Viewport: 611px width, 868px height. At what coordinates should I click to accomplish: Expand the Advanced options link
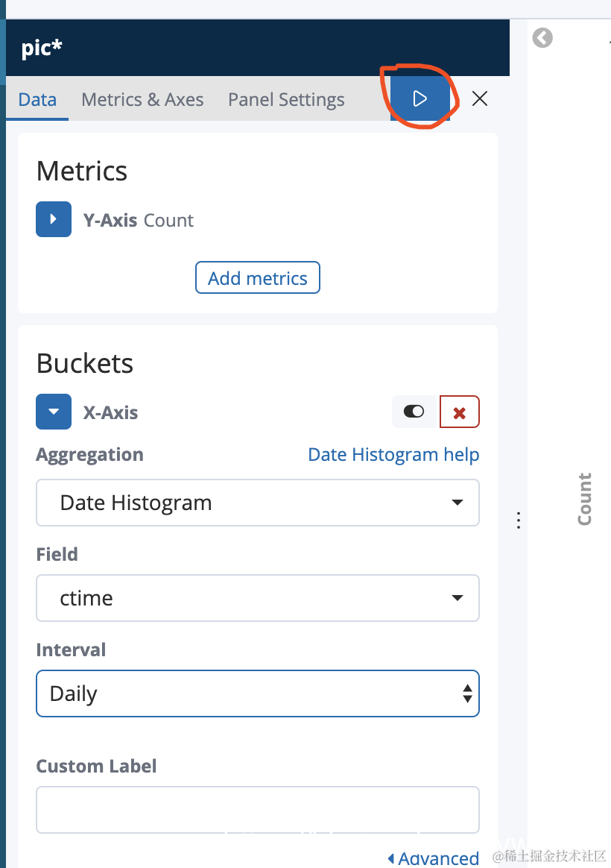434,858
